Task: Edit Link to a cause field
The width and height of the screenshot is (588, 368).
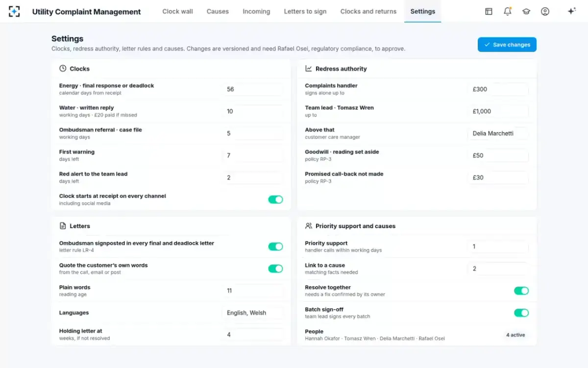Action: click(x=498, y=269)
